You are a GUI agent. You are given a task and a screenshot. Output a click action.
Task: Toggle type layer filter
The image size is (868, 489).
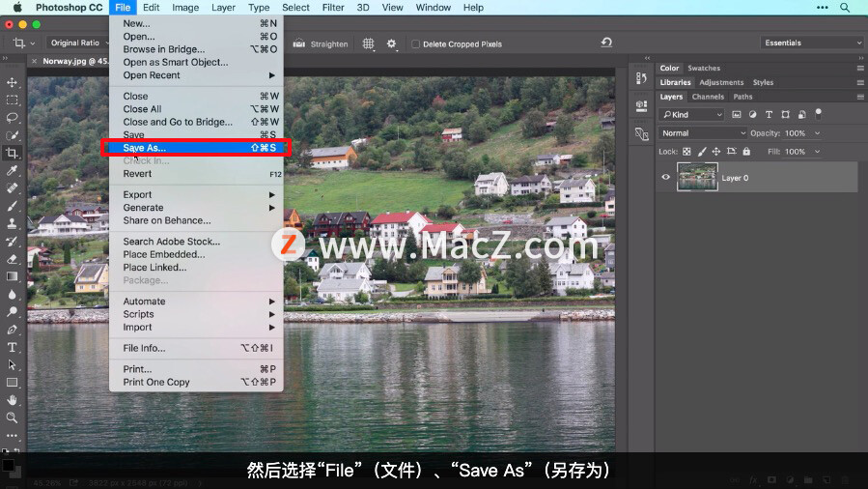(x=769, y=115)
